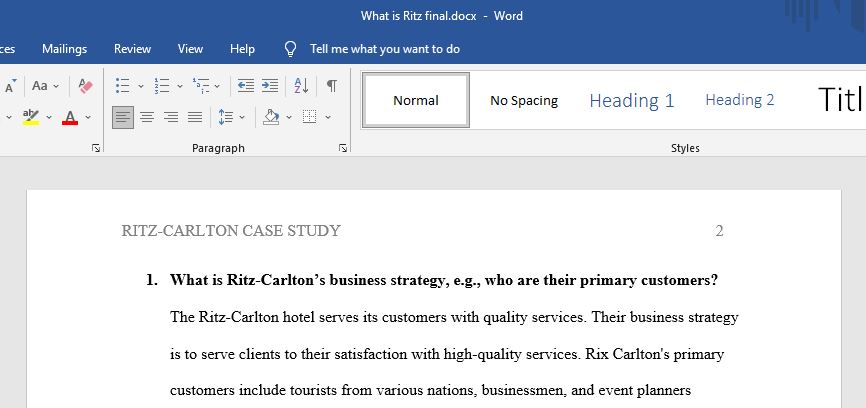Click Clear All Formatting eraser icon
Viewport: 866px width, 408px height.
coord(85,86)
